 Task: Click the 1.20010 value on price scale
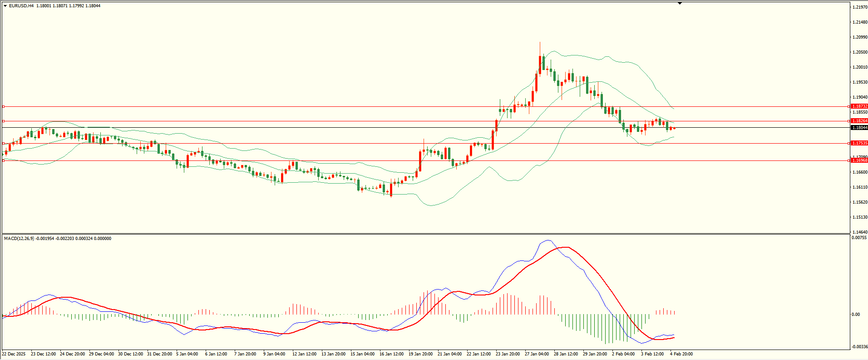860,67
